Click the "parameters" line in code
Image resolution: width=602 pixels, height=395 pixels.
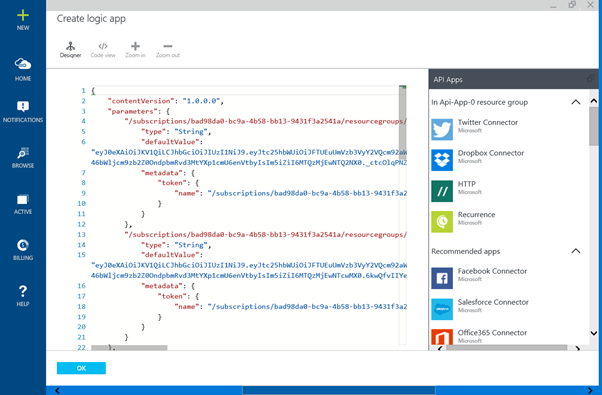[139, 111]
